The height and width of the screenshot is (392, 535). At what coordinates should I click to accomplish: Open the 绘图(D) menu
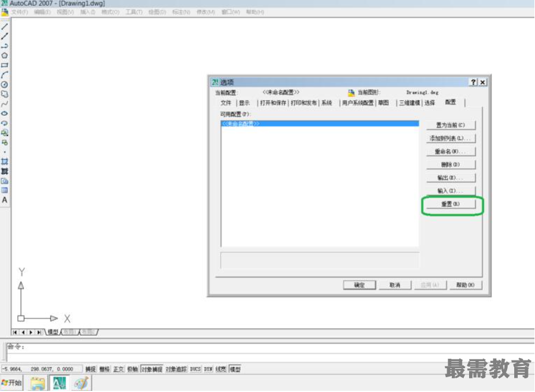click(157, 12)
